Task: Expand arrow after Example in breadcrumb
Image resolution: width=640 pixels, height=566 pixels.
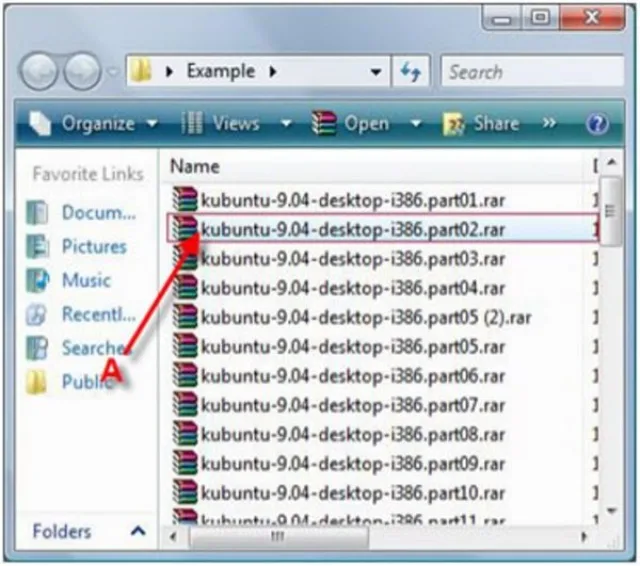Action: [x=273, y=72]
